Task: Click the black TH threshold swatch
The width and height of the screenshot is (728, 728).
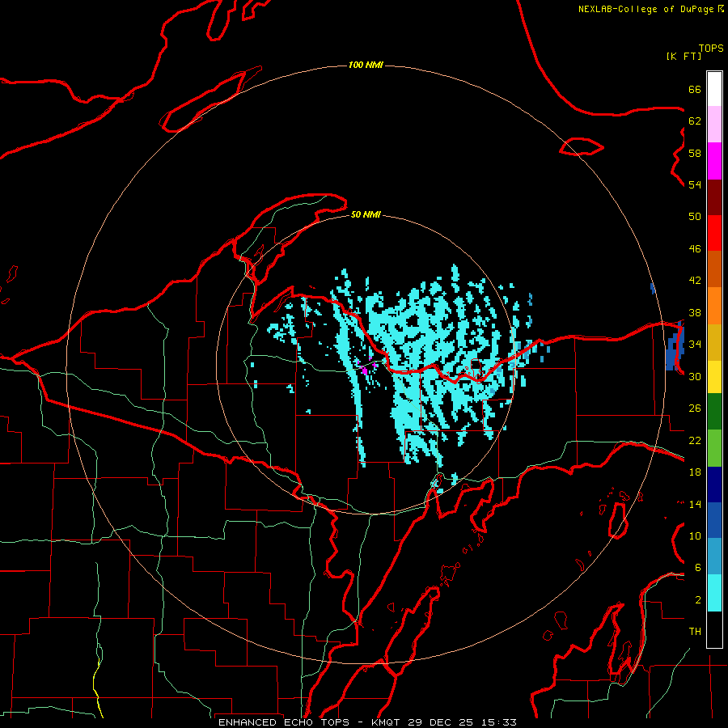Action: (x=714, y=629)
